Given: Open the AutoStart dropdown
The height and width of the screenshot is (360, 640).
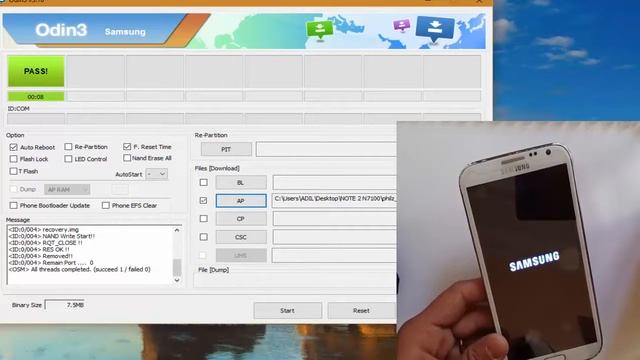Looking at the screenshot, I should 157,174.
